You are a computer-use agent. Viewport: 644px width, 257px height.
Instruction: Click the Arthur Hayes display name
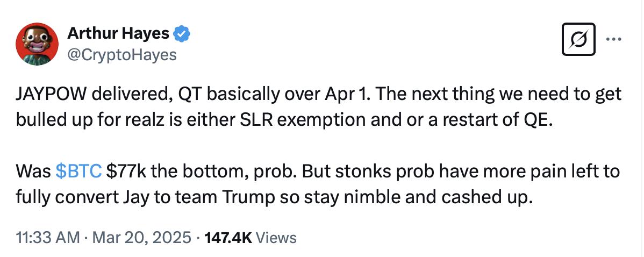point(118,34)
